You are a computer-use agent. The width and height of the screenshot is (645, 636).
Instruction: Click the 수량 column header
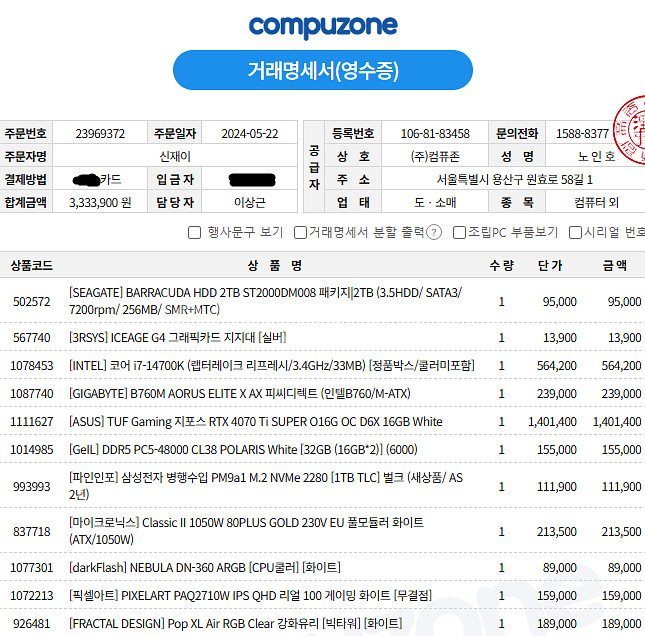[501, 265]
